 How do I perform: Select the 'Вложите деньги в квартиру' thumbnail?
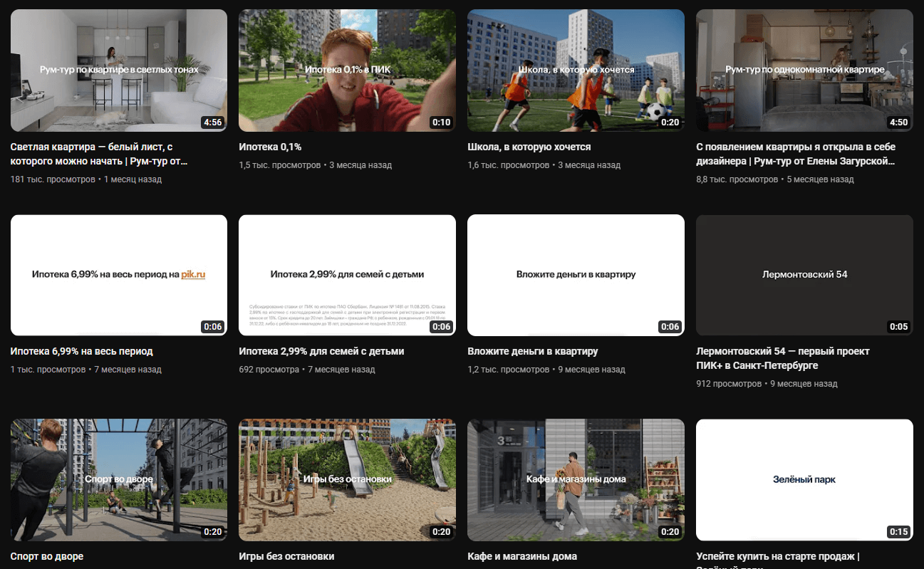pyautogui.click(x=576, y=275)
